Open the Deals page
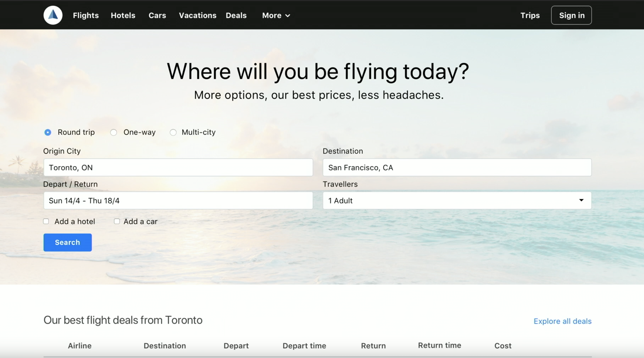 236,16
